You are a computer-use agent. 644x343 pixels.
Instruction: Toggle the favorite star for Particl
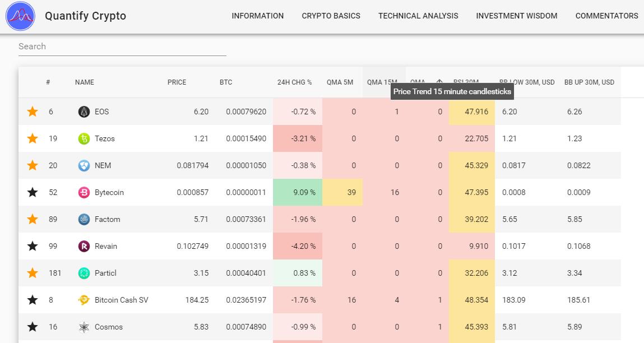(x=33, y=273)
